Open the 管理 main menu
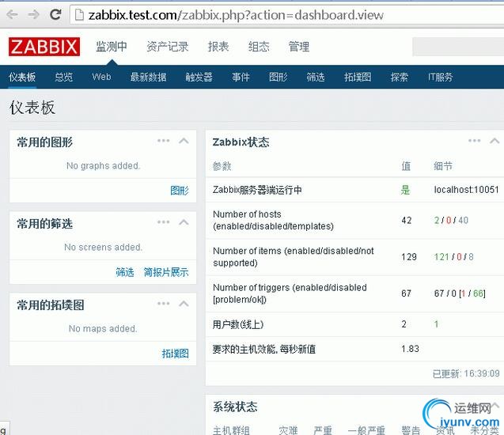The image size is (504, 435). (x=299, y=47)
